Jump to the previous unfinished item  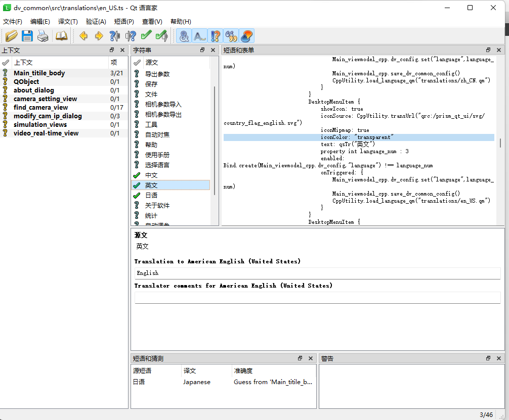pos(115,36)
